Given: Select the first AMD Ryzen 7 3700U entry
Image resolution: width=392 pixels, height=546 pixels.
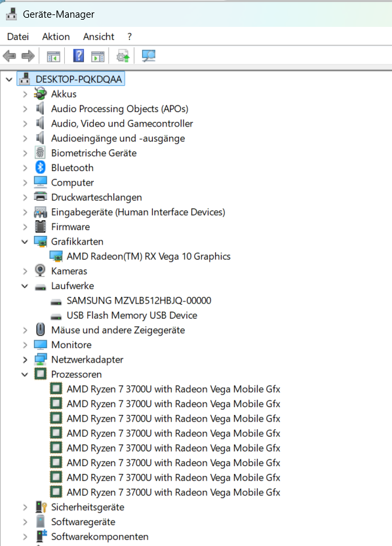Looking at the screenshot, I should click(173, 389).
